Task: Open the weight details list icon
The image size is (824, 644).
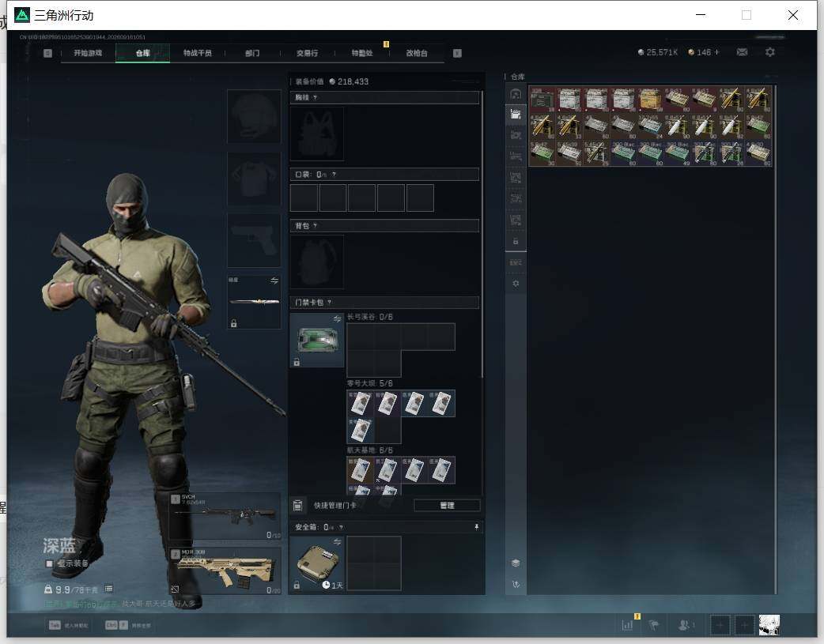Action: tap(108, 589)
